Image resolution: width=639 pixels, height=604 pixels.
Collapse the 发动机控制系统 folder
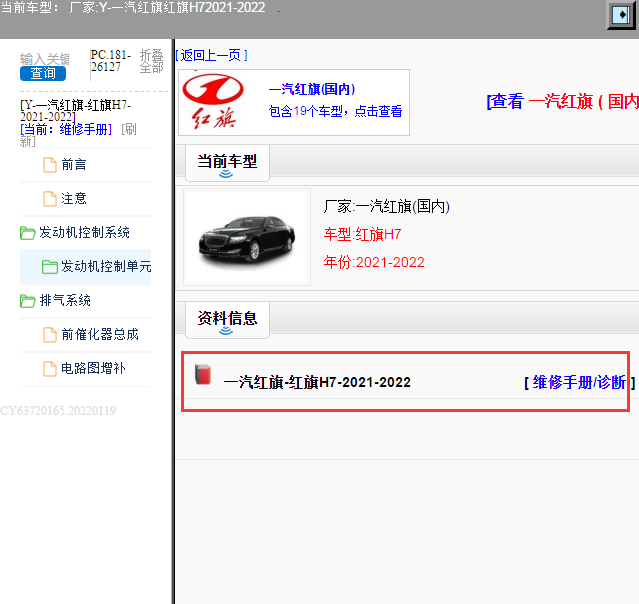coord(27,233)
